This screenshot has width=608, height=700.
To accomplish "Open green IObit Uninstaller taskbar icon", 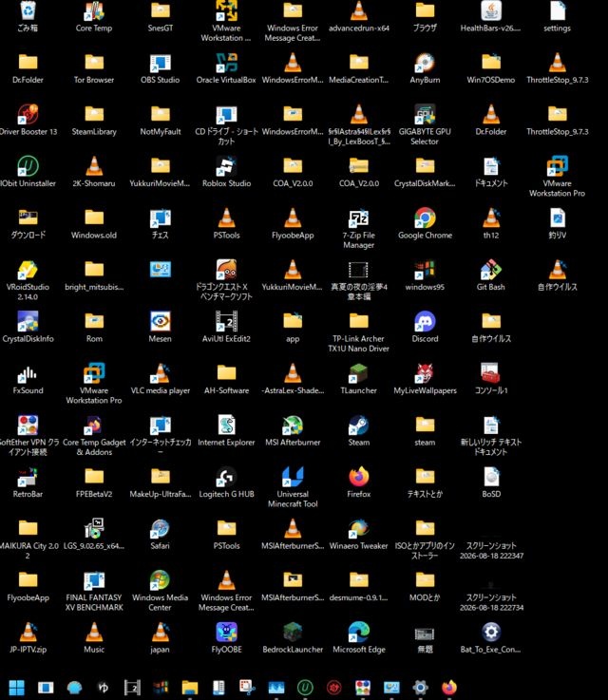I will click(x=305, y=688).
